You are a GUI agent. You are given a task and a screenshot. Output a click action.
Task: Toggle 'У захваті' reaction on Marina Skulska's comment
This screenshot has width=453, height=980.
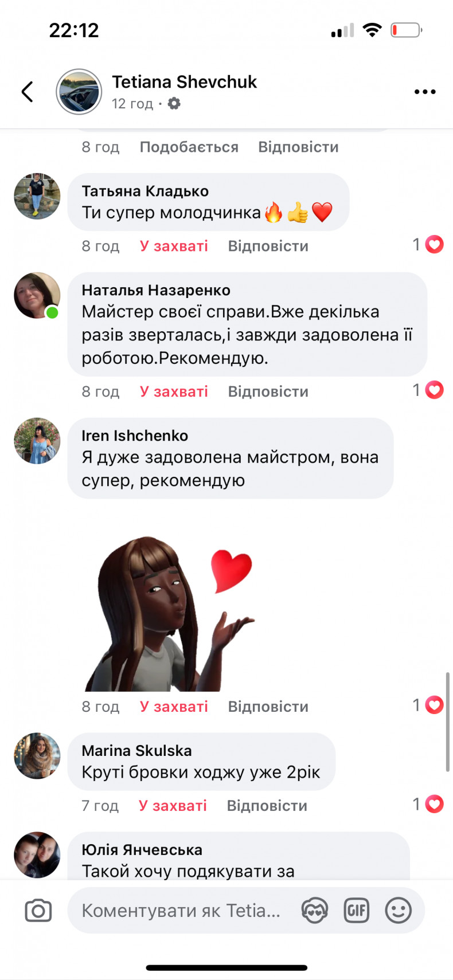point(173,805)
